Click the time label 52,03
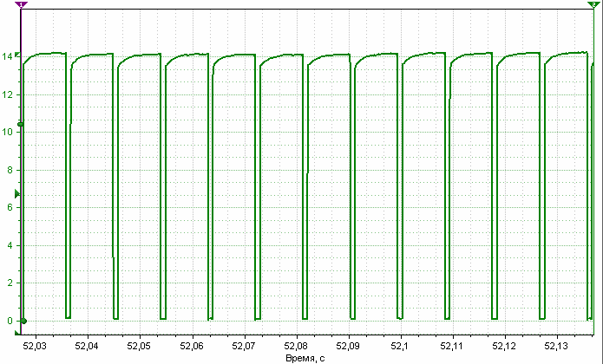 pyautogui.click(x=35, y=346)
